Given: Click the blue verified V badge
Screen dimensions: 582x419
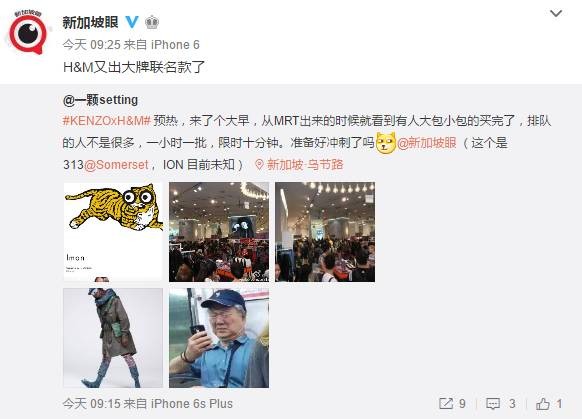Looking at the screenshot, I should (132, 22).
